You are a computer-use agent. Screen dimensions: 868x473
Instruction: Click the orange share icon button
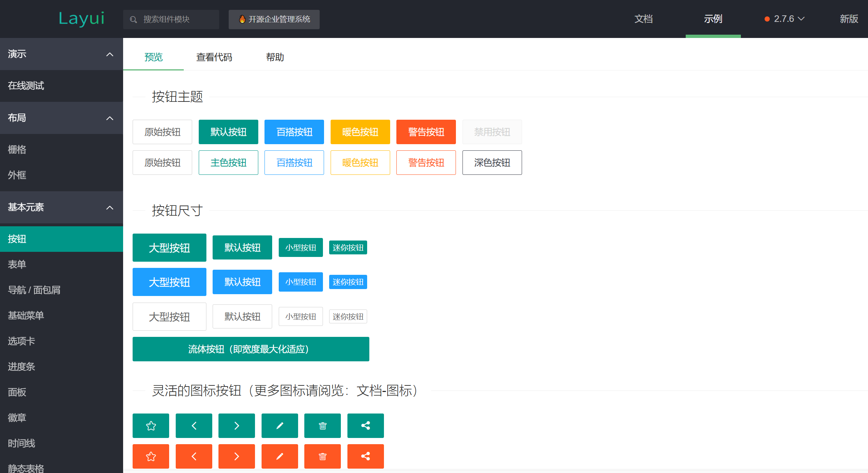coord(365,456)
